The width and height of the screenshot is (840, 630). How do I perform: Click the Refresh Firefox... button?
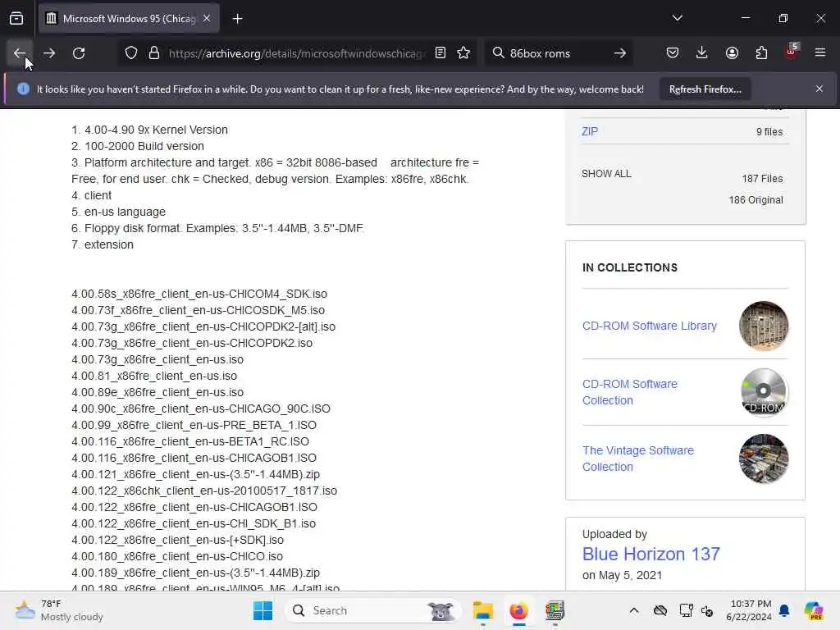coord(705,89)
